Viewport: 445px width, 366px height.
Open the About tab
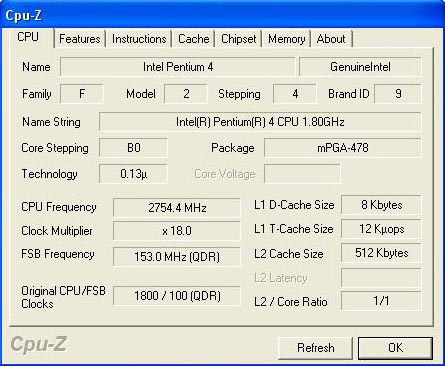click(331, 39)
